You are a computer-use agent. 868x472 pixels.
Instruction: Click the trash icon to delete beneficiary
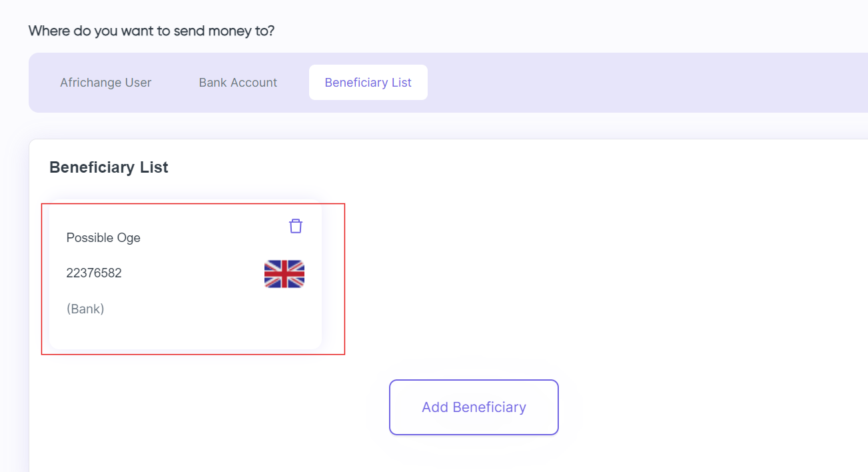point(295,226)
